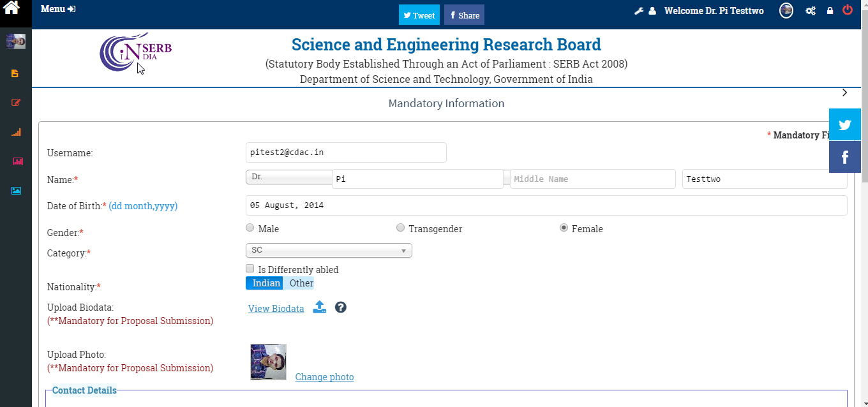
Task: Open the Dr. title dropdown
Action: tap(288, 177)
